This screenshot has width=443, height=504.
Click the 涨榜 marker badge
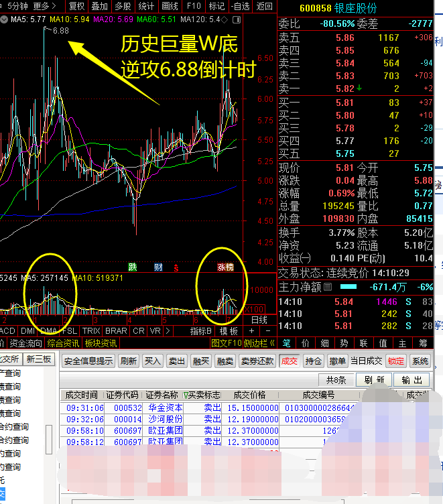pos(225,267)
